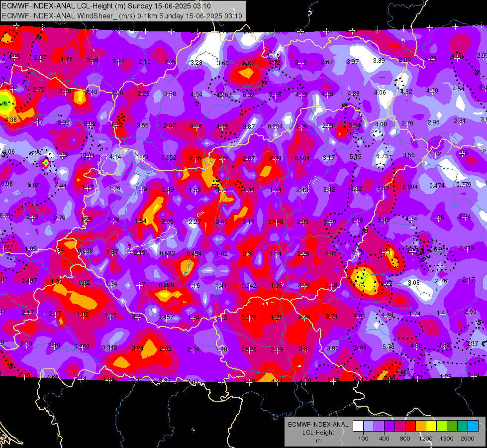Image resolution: width=487 pixels, height=448 pixels.
Task: Click the wind shear value 0.804
Action: tap(410, 187)
